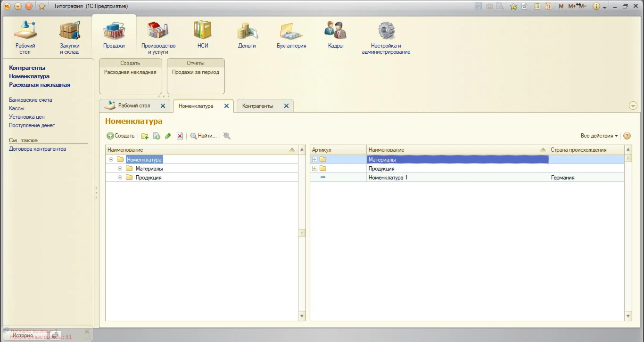644x342 pixels.
Task: Collapse the Номенклатура root tree node
Action: click(111, 160)
